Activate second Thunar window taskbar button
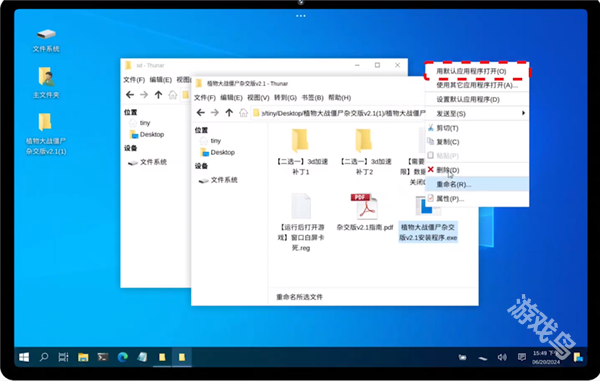 click(182, 357)
